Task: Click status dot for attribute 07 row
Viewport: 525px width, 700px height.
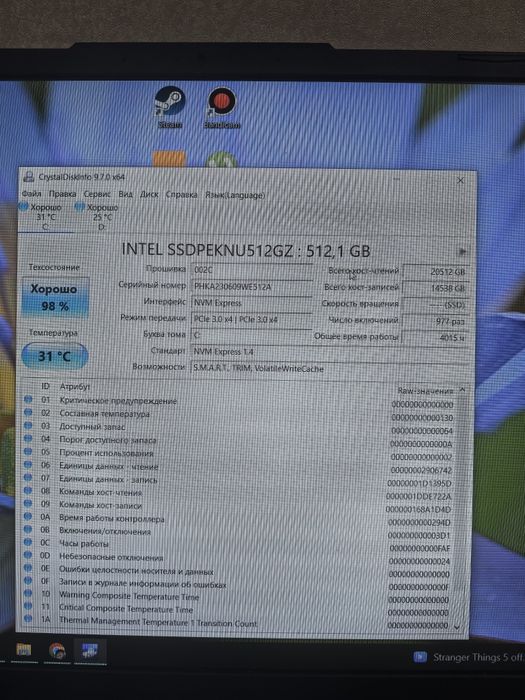Action: [28, 477]
